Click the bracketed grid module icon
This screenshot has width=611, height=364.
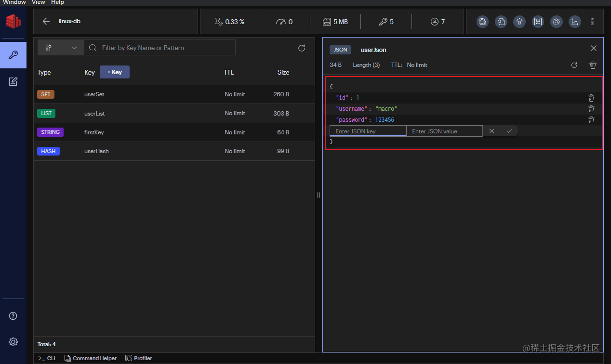click(538, 22)
